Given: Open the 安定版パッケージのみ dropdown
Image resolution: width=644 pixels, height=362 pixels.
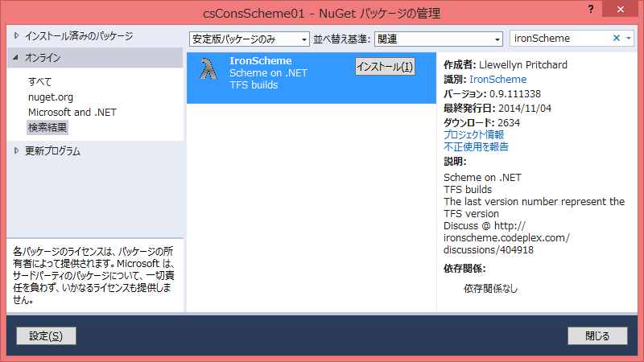Looking at the screenshot, I should (x=250, y=39).
